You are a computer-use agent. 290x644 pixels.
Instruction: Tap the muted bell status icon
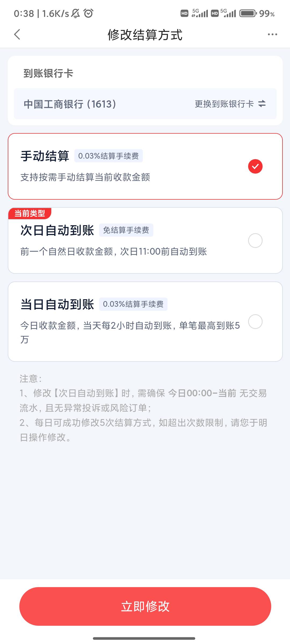click(x=75, y=13)
